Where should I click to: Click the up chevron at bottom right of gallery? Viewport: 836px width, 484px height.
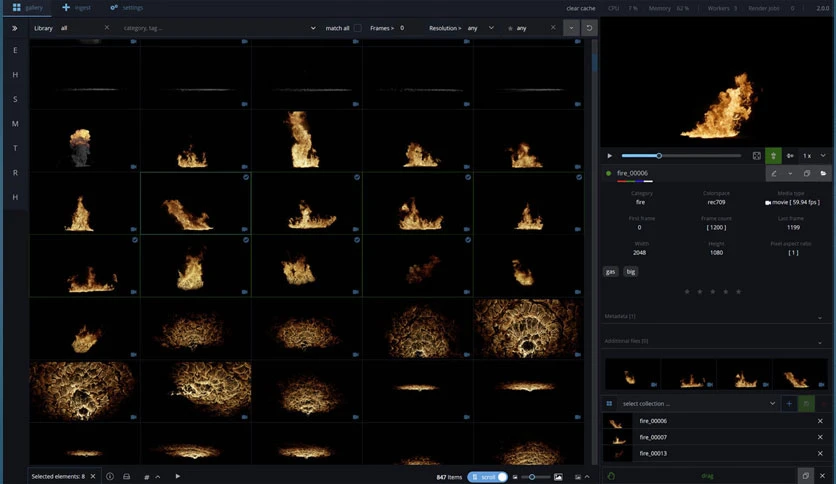587,477
